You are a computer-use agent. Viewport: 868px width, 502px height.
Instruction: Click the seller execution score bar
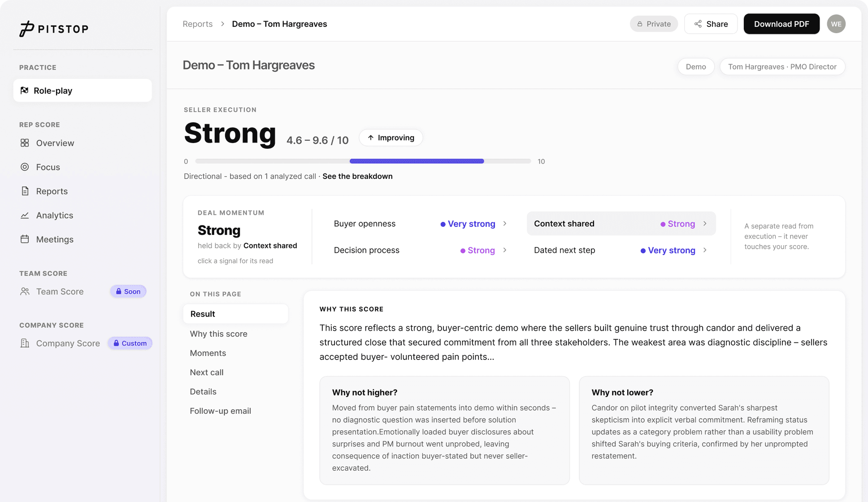pyautogui.click(x=363, y=161)
